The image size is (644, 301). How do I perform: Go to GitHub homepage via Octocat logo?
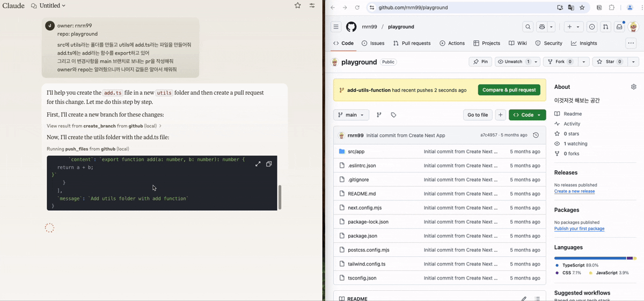click(x=351, y=27)
